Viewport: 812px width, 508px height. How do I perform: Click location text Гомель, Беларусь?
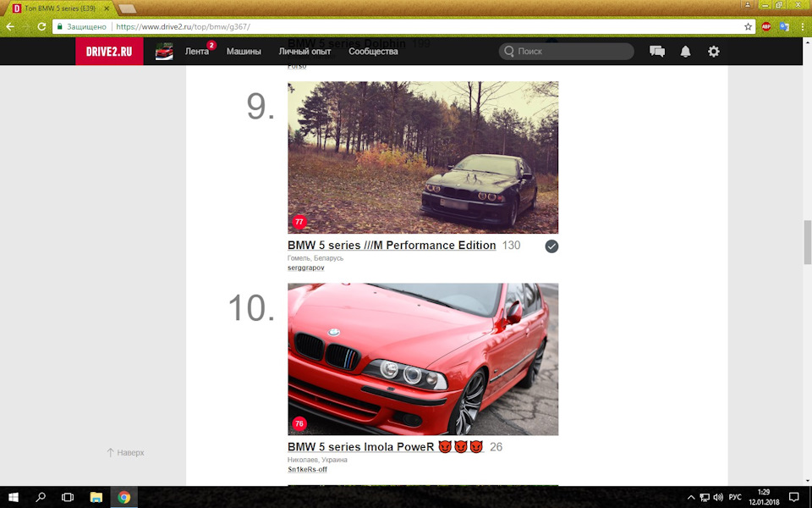coord(315,258)
